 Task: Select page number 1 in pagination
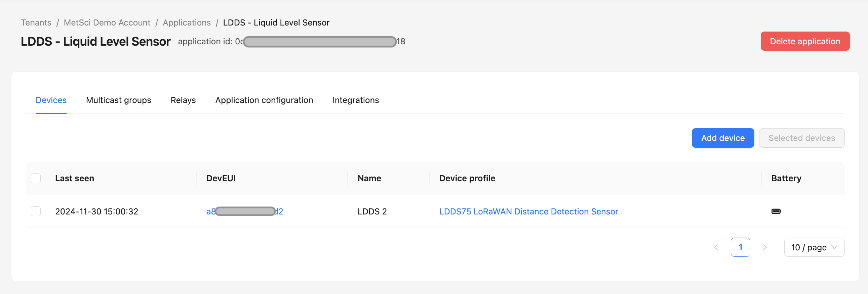pyautogui.click(x=740, y=247)
